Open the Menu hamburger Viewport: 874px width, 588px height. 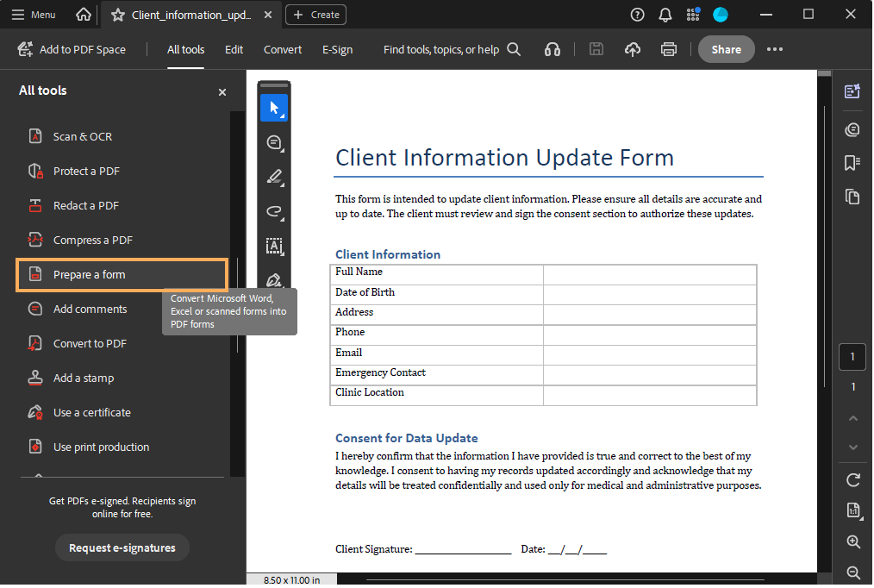34,15
